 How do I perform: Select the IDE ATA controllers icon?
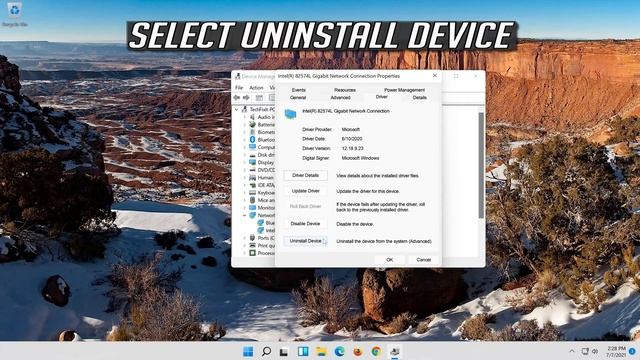(x=253, y=185)
